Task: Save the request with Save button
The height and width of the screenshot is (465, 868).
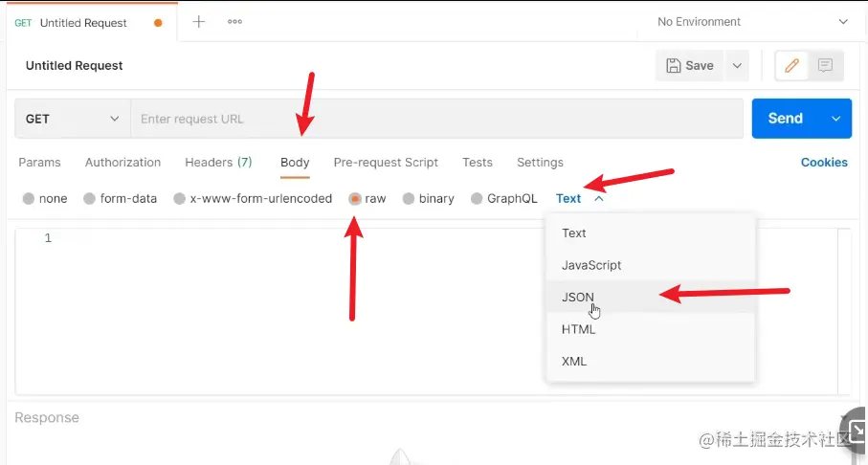Action: (x=690, y=65)
